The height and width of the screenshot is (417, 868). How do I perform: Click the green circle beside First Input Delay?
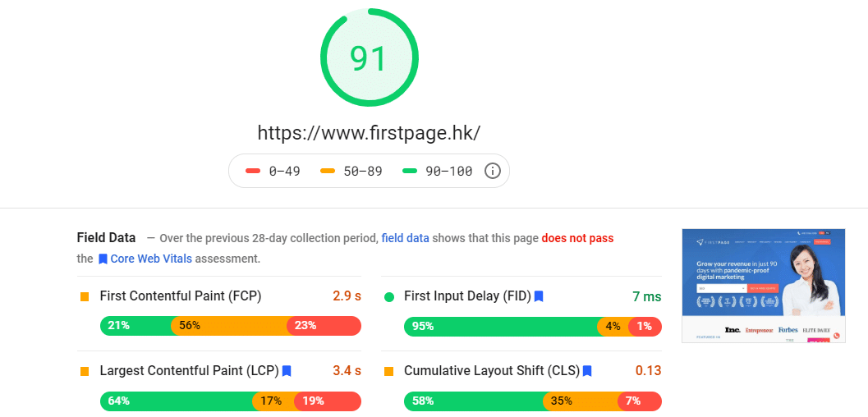point(389,297)
